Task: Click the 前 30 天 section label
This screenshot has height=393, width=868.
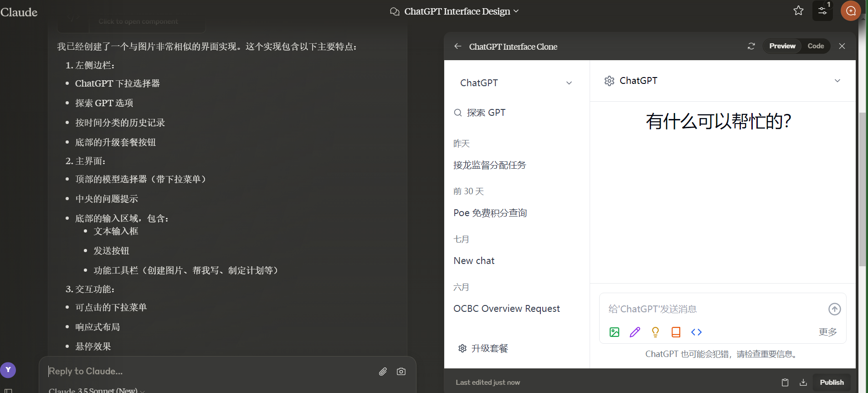Action: pos(468,191)
